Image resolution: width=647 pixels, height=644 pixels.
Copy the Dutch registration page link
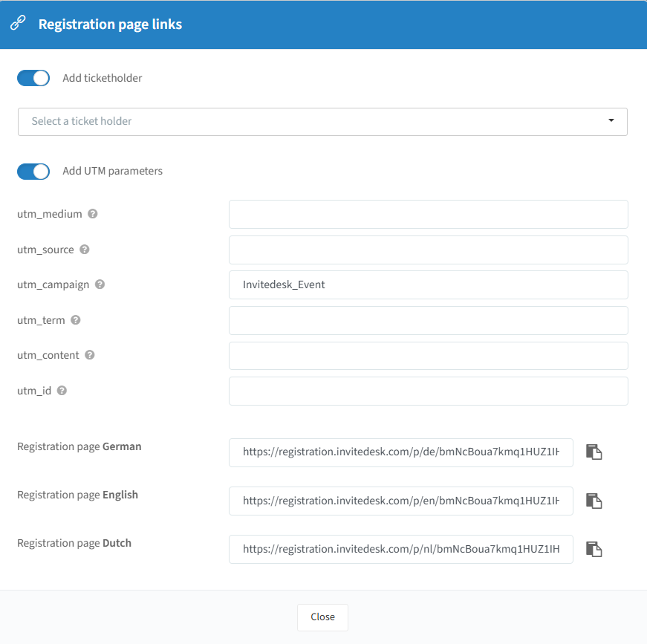point(594,549)
